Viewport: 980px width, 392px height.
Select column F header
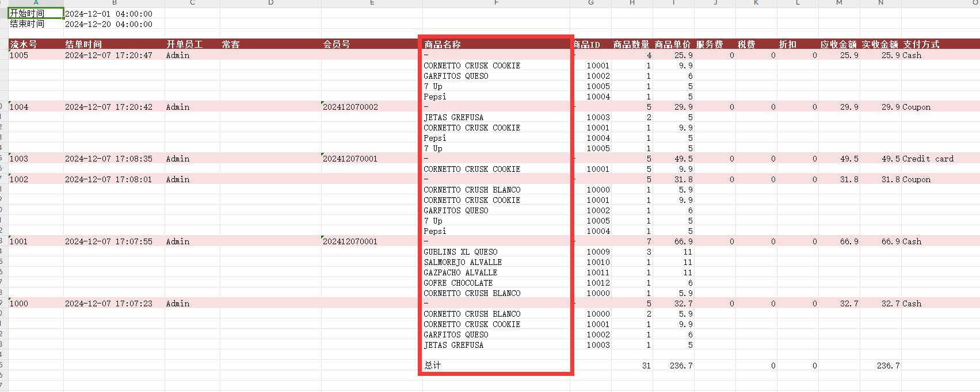pos(496,3)
